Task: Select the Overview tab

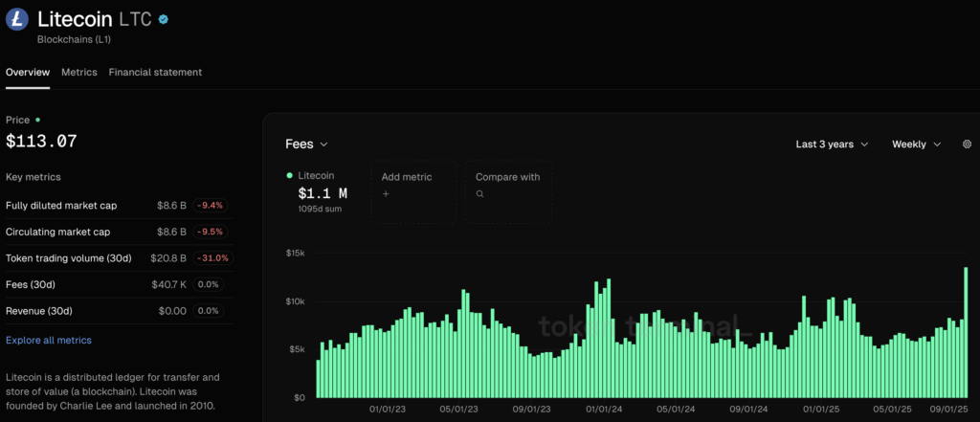Action: pos(28,72)
